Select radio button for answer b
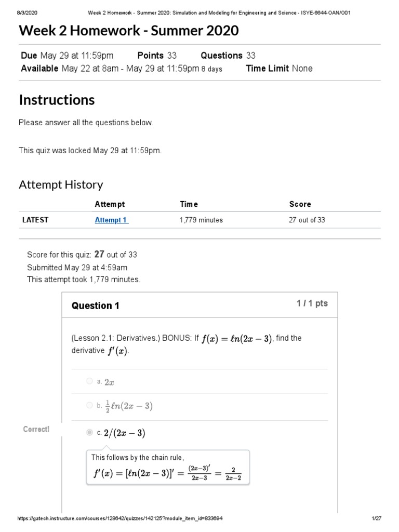Image resolution: width=399 pixels, height=532 pixels. [89, 405]
